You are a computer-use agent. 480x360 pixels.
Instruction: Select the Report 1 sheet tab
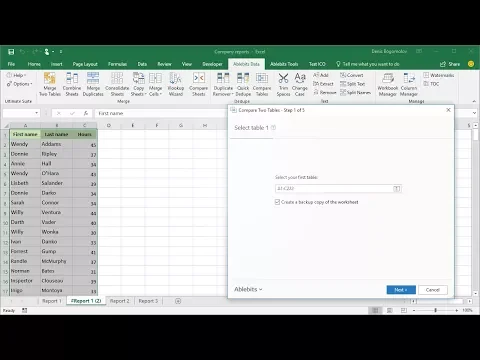tap(52, 301)
